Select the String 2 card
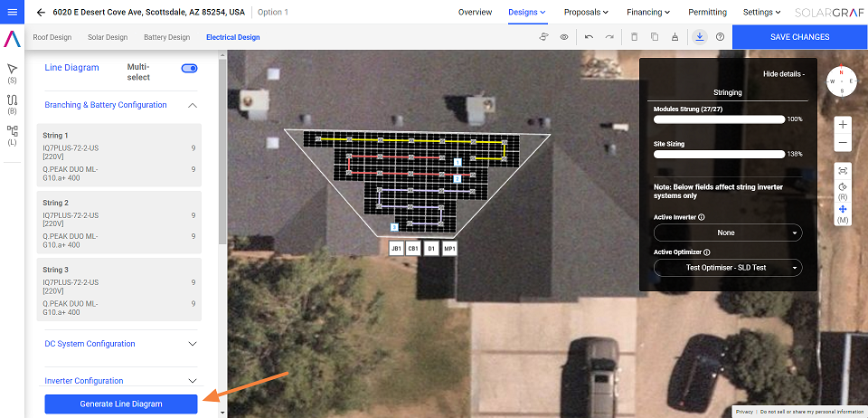This screenshot has height=418, width=868. [x=119, y=223]
